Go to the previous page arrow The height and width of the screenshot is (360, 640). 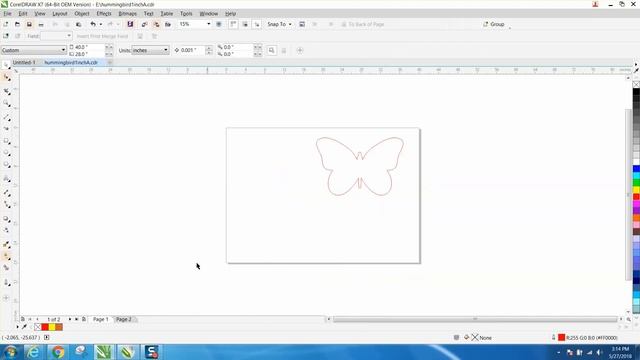point(37,319)
